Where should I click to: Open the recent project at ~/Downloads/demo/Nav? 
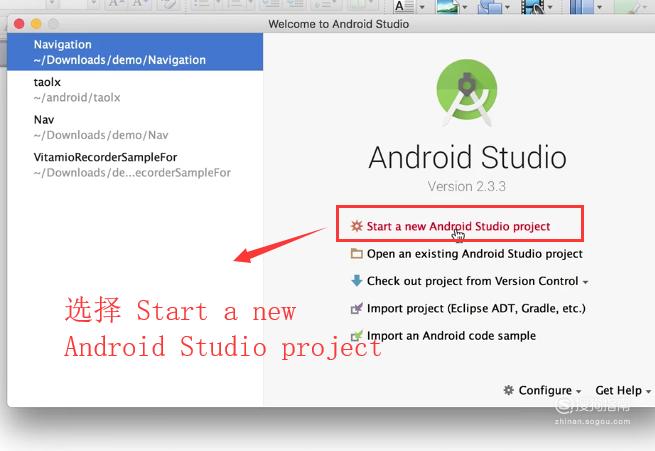click(x=135, y=127)
